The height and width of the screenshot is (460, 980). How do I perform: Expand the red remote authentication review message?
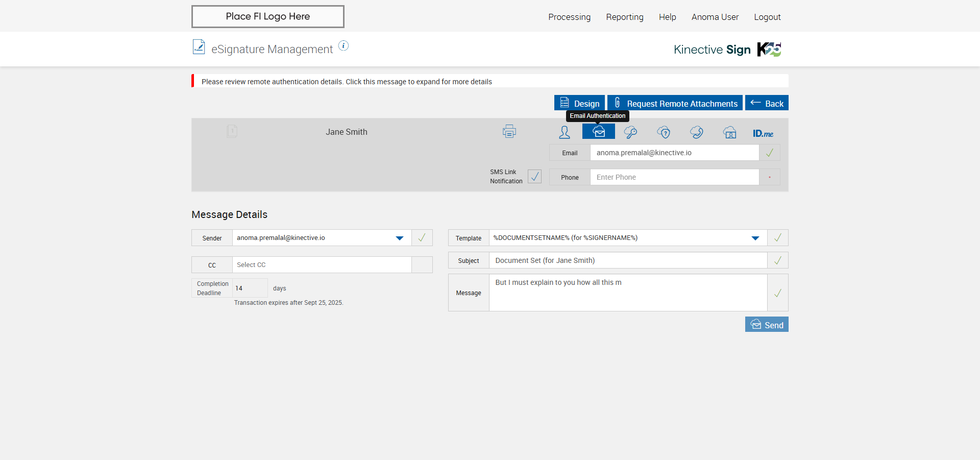tap(347, 82)
